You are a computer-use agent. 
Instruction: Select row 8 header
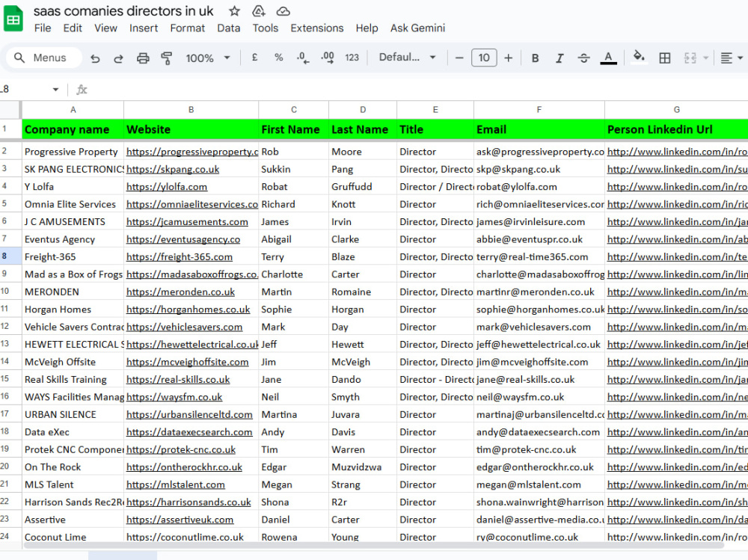coord(10,256)
